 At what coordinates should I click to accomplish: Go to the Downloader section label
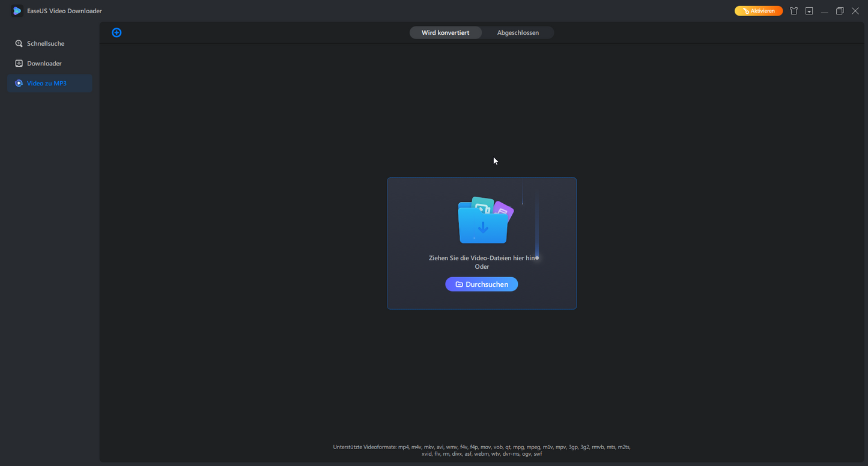pyautogui.click(x=44, y=63)
